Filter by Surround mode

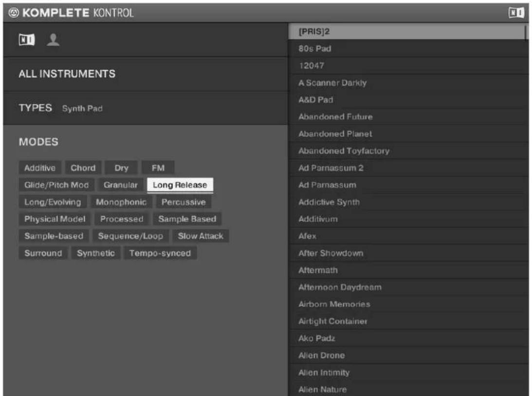43,253
